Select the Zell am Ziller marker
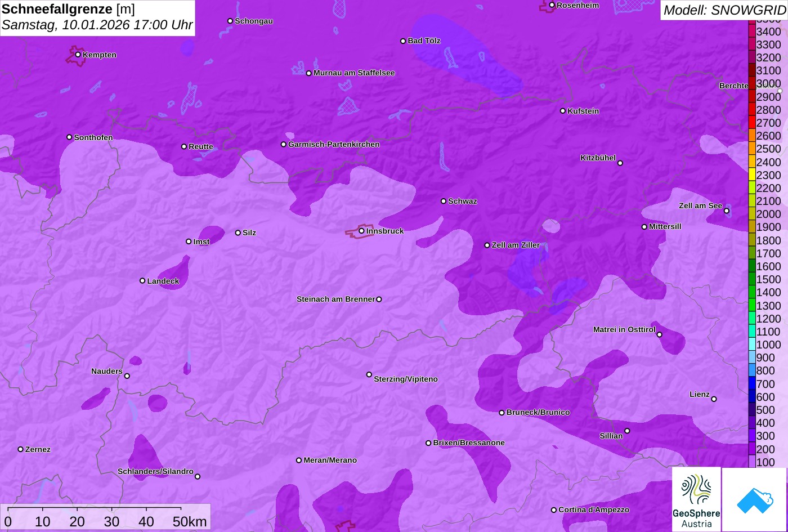Screen dimensions: 788x532 point(487,245)
